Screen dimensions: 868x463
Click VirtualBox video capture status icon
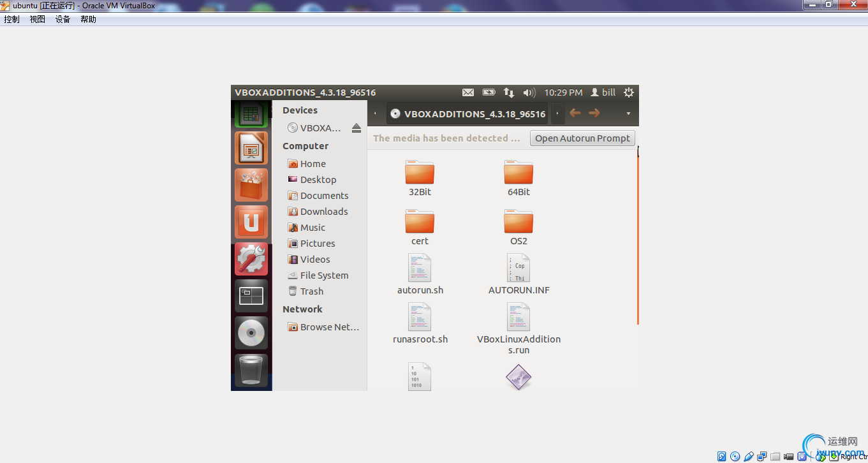tap(789, 457)
